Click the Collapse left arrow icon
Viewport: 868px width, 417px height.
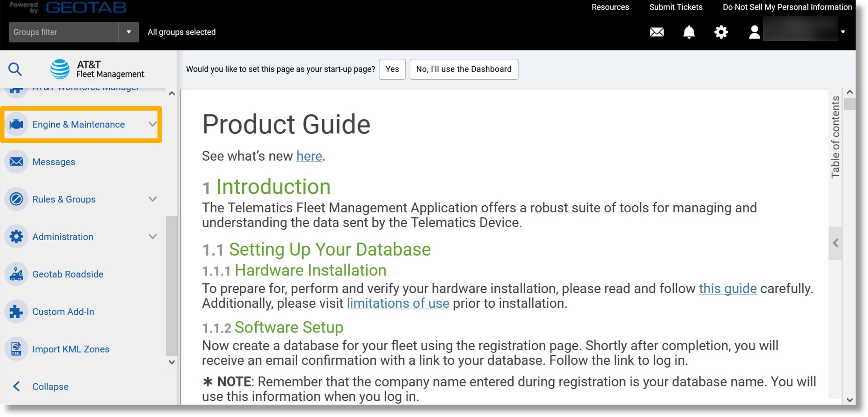pos(16,386)
